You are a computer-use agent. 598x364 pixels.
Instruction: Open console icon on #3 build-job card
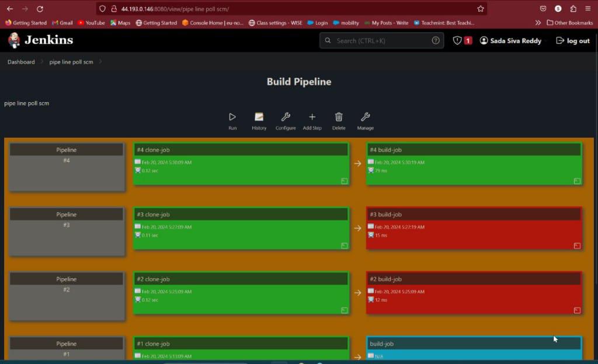click(x=577, y=246)
